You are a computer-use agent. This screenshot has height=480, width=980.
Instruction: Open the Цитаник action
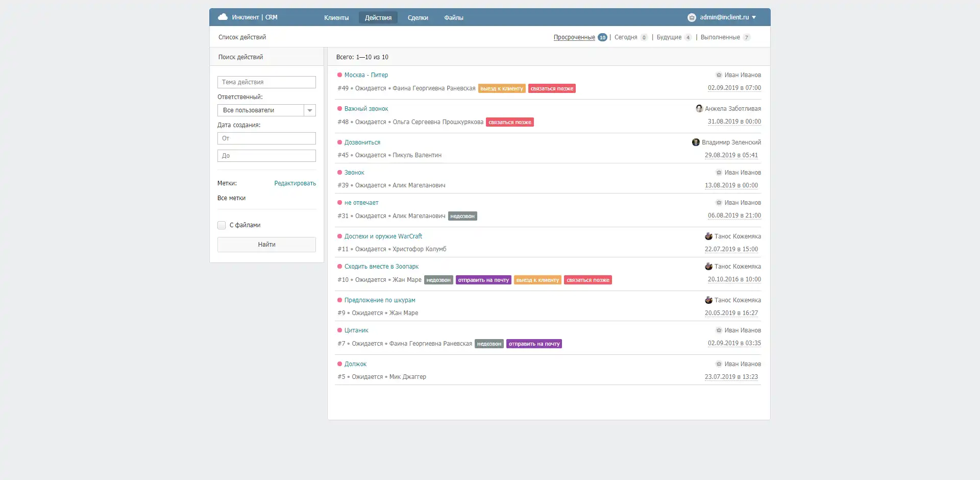click(x=356, y=330)
